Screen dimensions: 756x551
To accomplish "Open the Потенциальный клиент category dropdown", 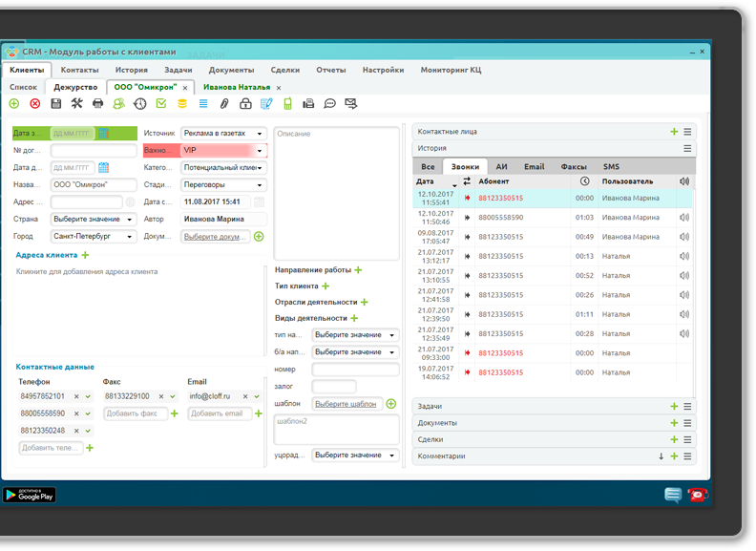I will [223, 168].
